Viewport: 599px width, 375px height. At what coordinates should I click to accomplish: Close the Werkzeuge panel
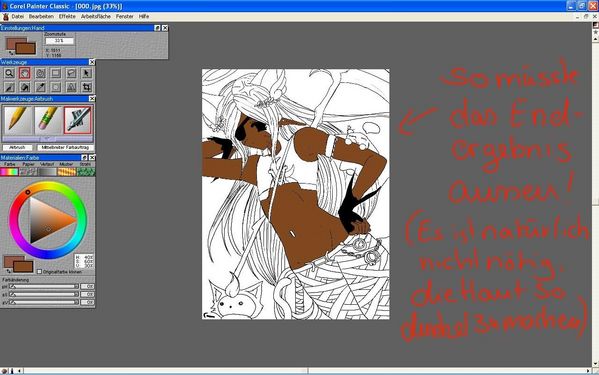pos(92,62)
